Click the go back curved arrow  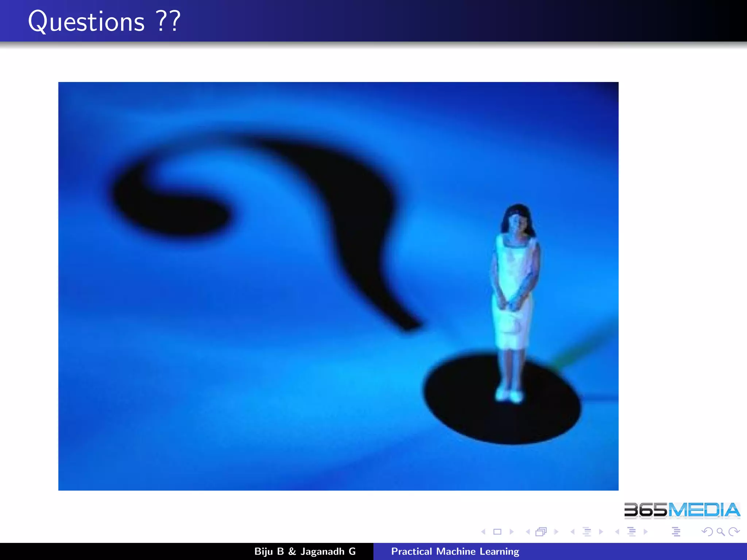[707, 532]
